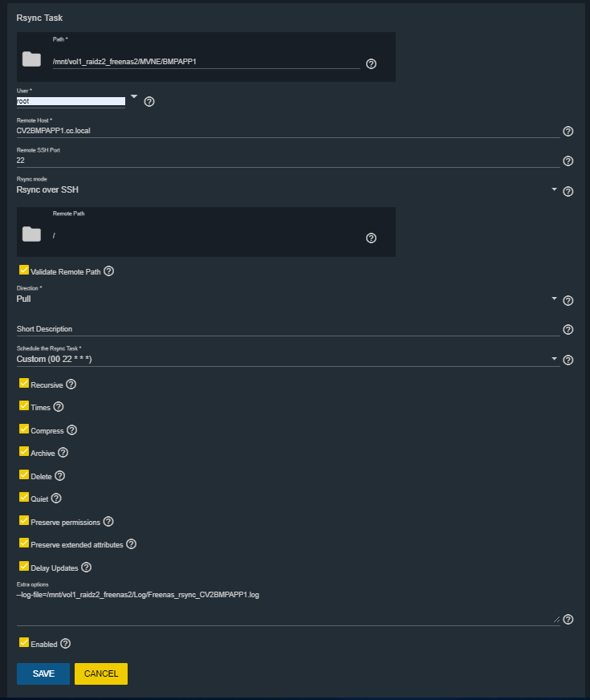Expand the Direction dropdown showing Pull
Screen dimensions: 590x700
point(554,299)
